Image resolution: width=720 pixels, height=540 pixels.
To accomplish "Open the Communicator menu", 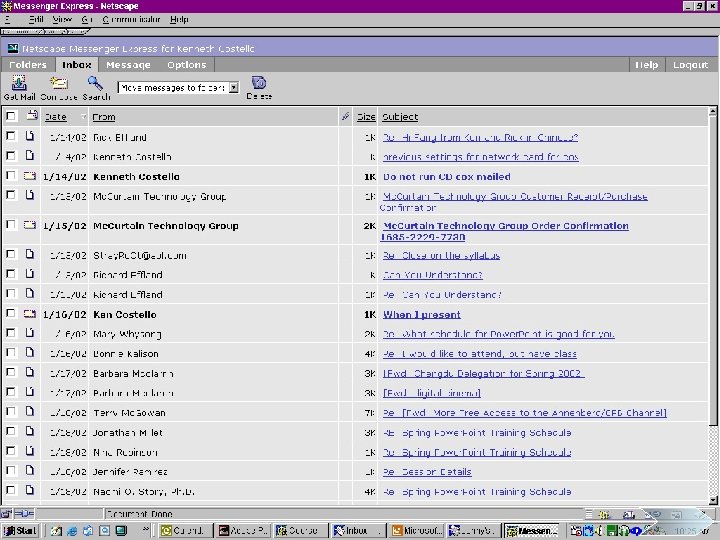I will click(x=133, y=19).
